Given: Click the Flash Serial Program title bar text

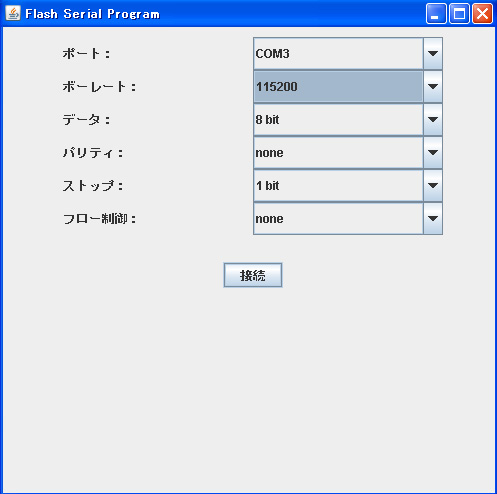Looking at the screenshot, I should 92,14.
